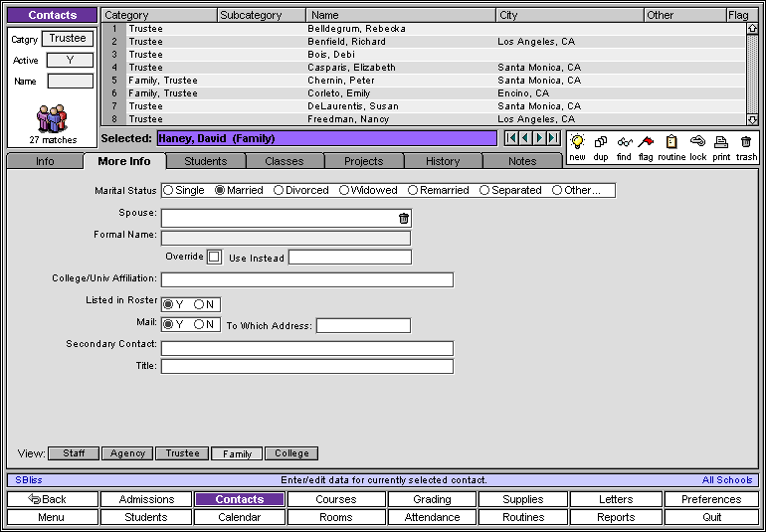766x532 pixels.
Task: Select row Casparis, Elizabeth
Action: [424, 68]
